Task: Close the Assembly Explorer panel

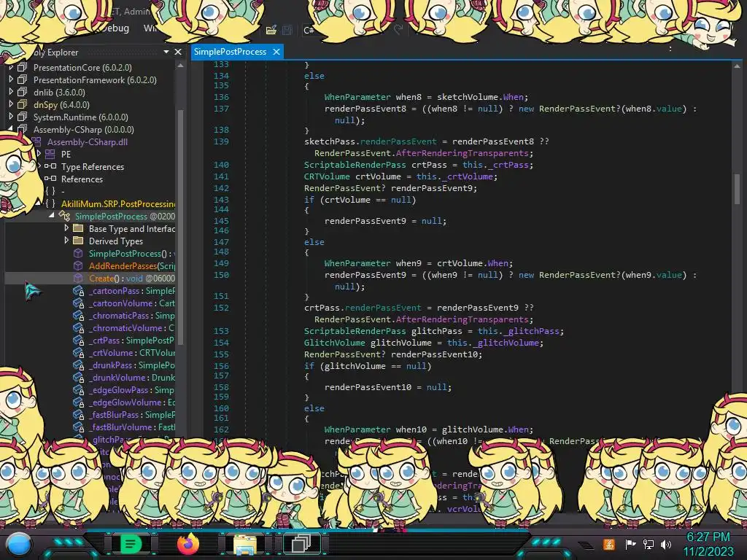Action: [178, 52]
